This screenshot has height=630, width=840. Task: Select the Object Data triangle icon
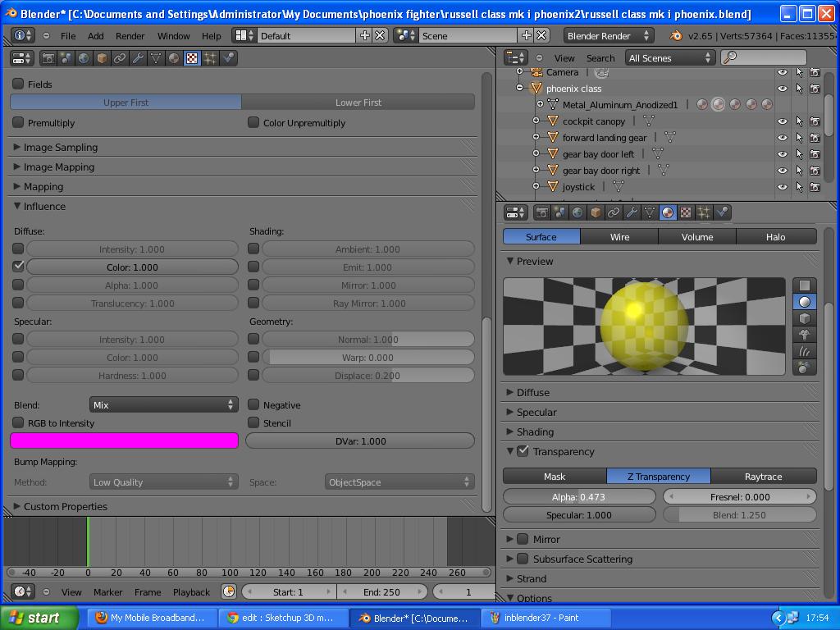point(650,212)
